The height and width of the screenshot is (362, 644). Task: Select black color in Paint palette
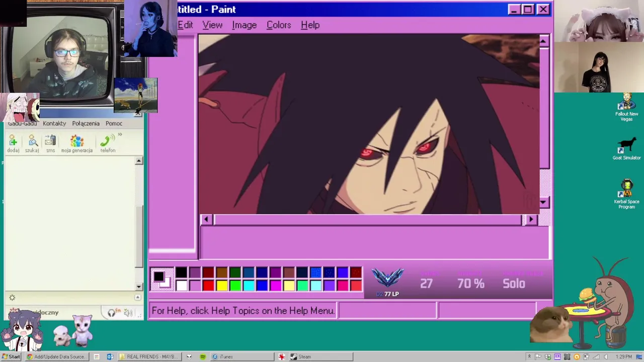(181, 273)
